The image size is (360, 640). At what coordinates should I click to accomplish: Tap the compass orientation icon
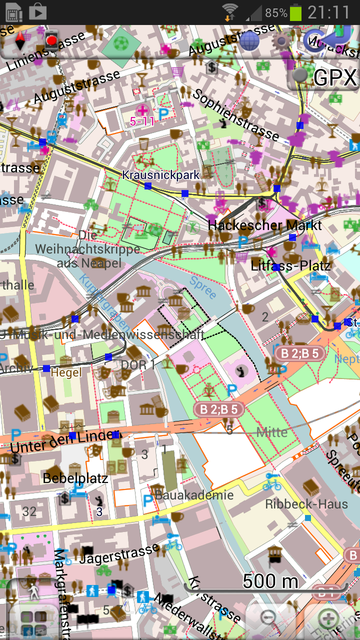20,40
